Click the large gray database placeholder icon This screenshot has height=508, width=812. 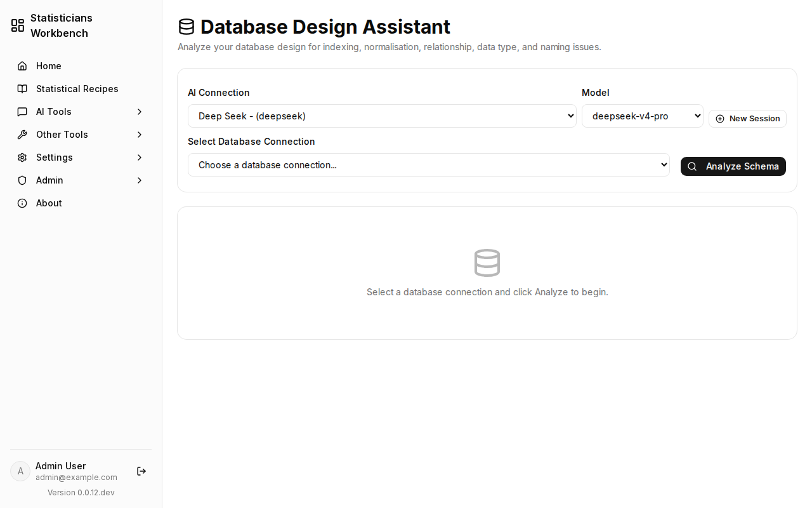click(x=487, y=263)
